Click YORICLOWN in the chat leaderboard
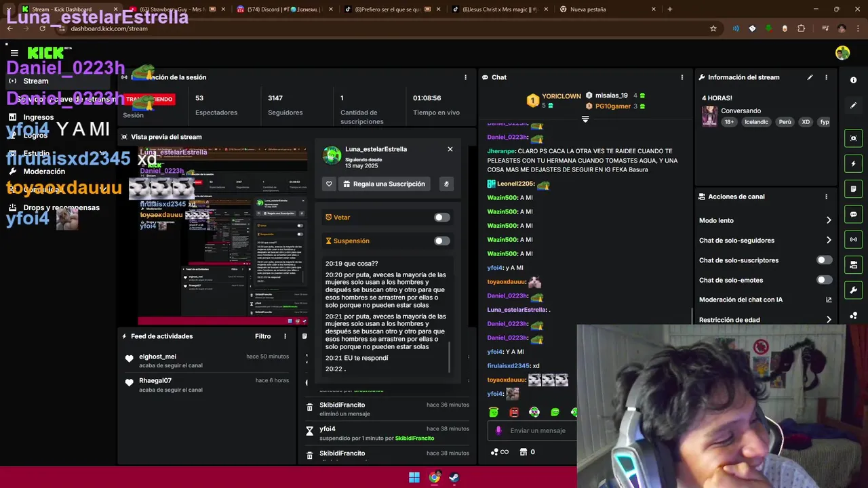This screenshot has width=868, height=488. [x=561, y=96]
